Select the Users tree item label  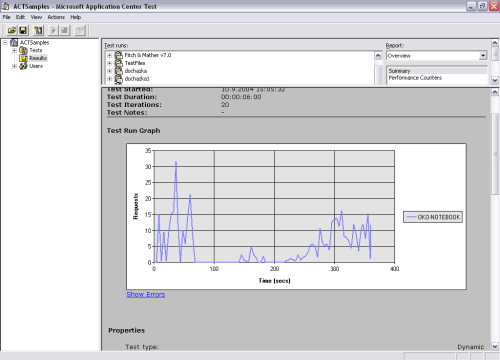click(36, 66)
